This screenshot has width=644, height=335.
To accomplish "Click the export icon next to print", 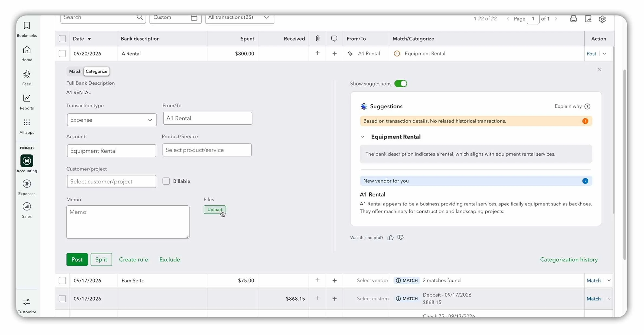I will tap(588, 19).
